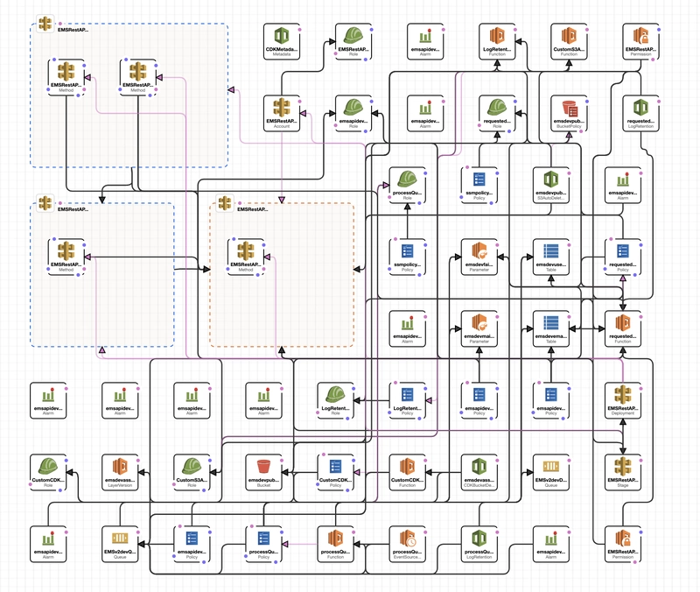
Task: Select the LogRetent... Function node
Action: tap(497, 41)
